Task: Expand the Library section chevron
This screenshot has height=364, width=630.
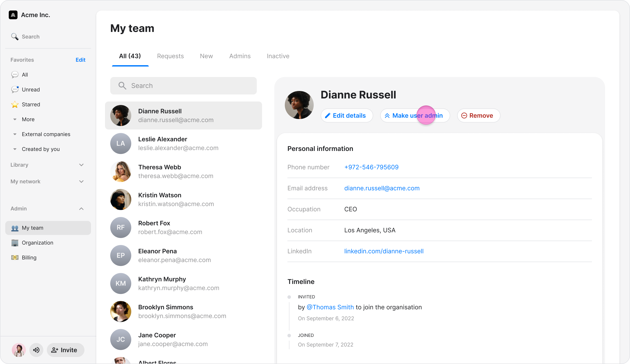Action: tap(81, 165)
